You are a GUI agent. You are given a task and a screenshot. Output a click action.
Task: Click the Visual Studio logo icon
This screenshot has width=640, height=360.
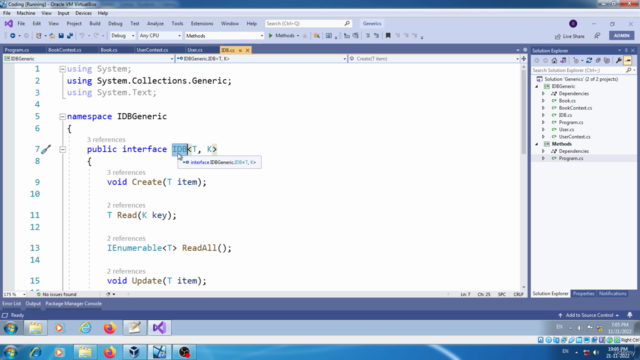coord(9,24)
